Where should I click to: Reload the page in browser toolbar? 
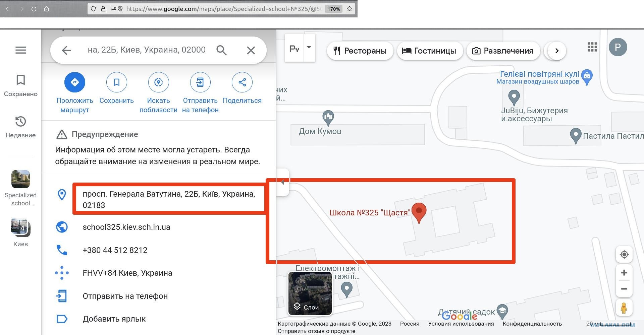pos(34,9)
